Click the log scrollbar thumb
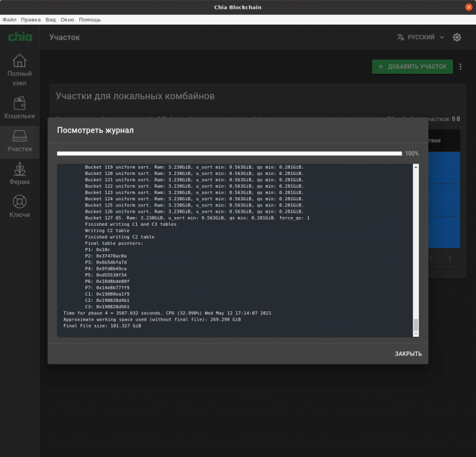This screenshot has height=457, width=476. (416, 324)
